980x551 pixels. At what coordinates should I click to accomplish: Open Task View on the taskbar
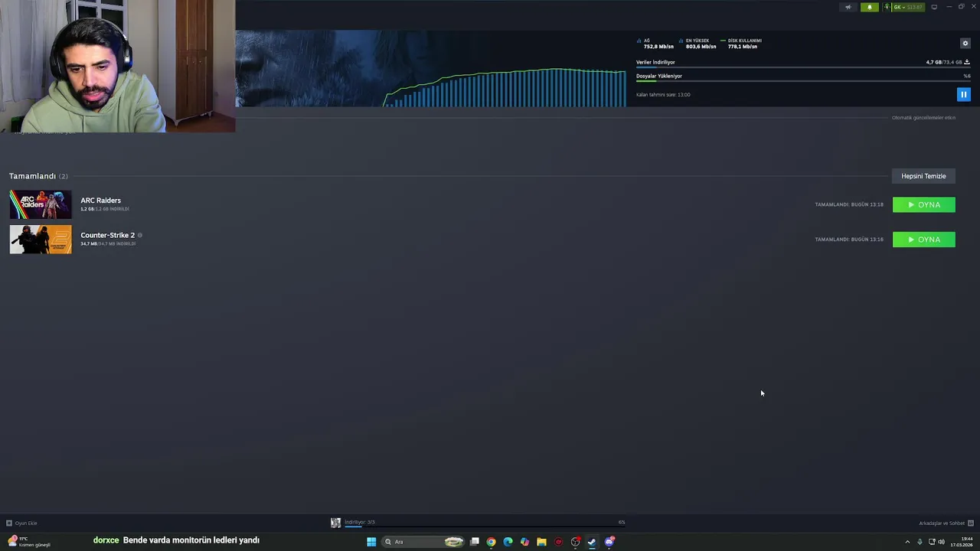475,542
